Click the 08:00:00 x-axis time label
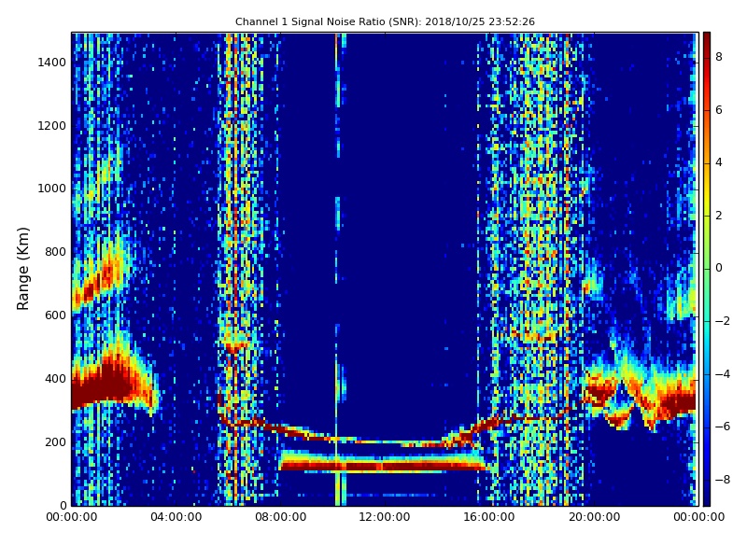The image size is (747, 560). [x=281, y=517]
